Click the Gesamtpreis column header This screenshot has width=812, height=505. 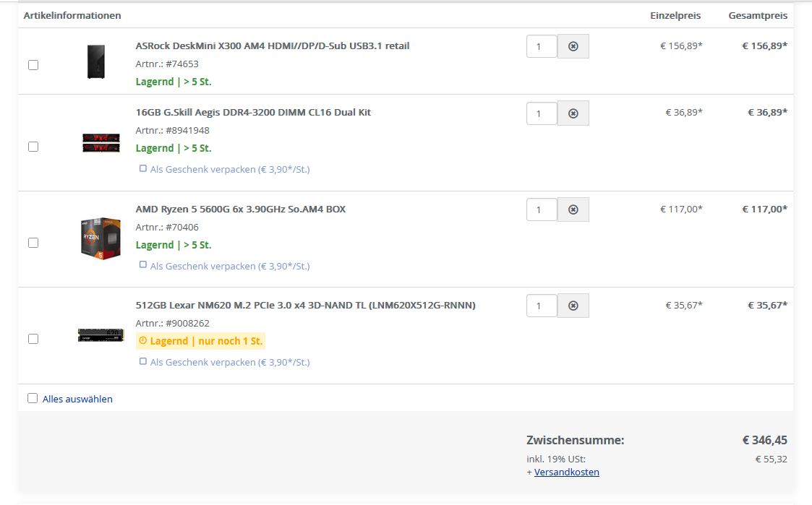click(x=758, y=15)
